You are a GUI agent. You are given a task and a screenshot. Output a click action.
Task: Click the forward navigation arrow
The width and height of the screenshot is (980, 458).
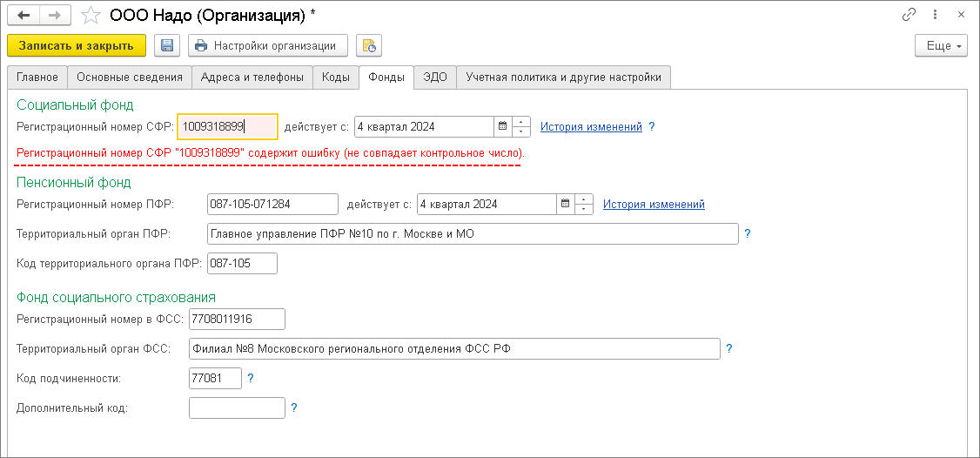tap(54, 16)
